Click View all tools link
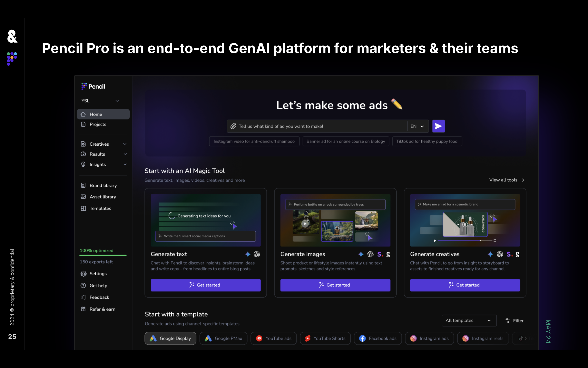 507,180
